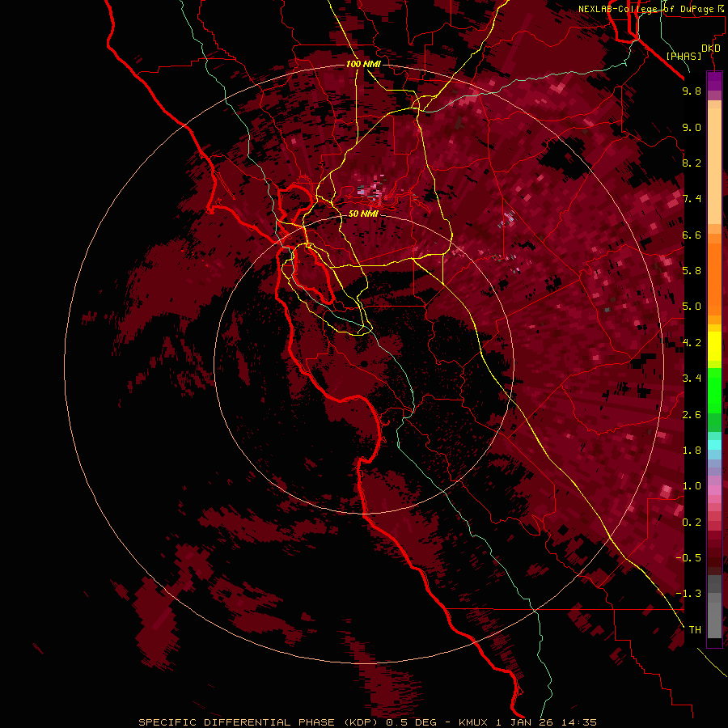Click the 4.2 scale value
This screenshot has height=728, width=728.
[692, 343]
